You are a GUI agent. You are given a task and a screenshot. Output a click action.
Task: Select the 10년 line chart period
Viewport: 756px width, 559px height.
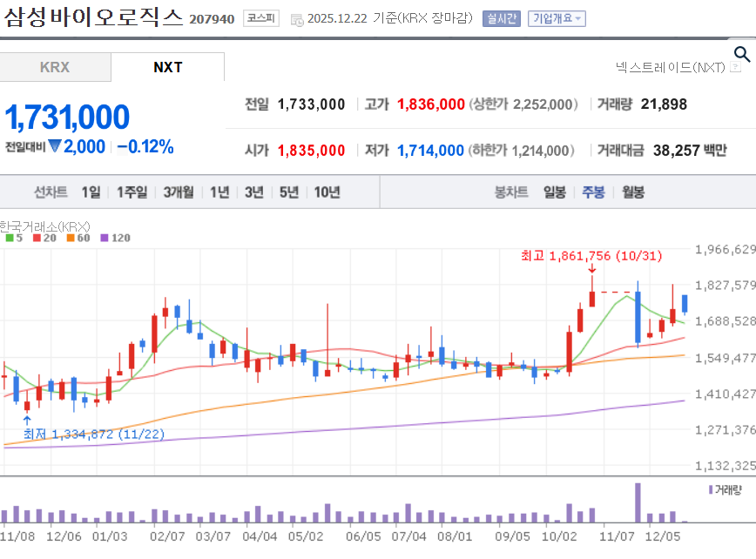click(327, 192)
